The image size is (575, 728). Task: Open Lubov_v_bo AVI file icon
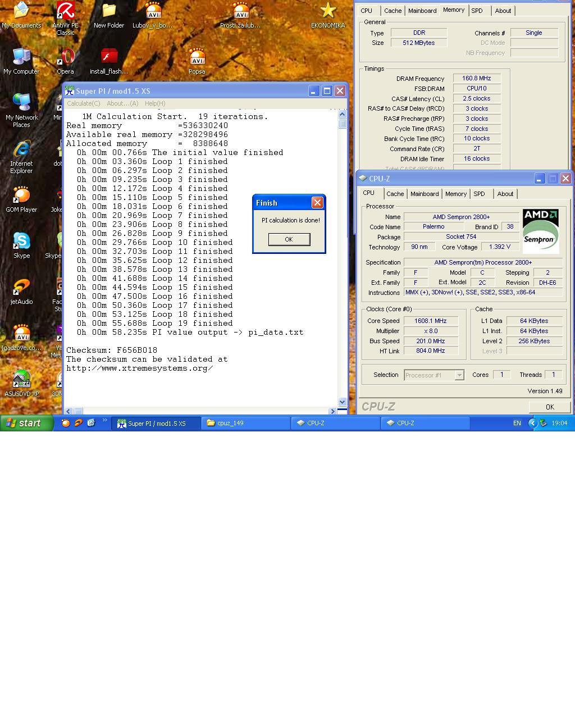point(152,15)
